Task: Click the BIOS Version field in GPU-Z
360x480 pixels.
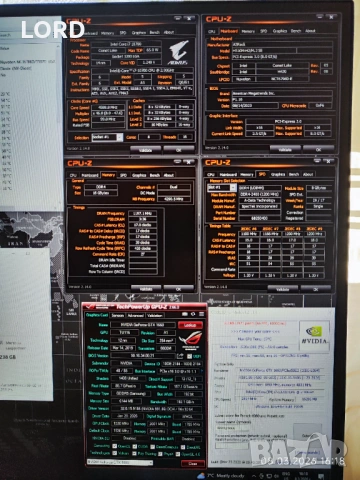Action: [143, 355]
